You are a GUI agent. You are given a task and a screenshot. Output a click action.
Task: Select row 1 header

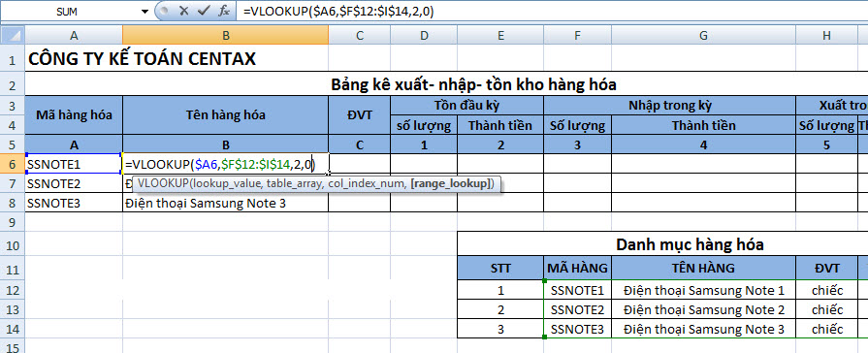coord(13,58)
